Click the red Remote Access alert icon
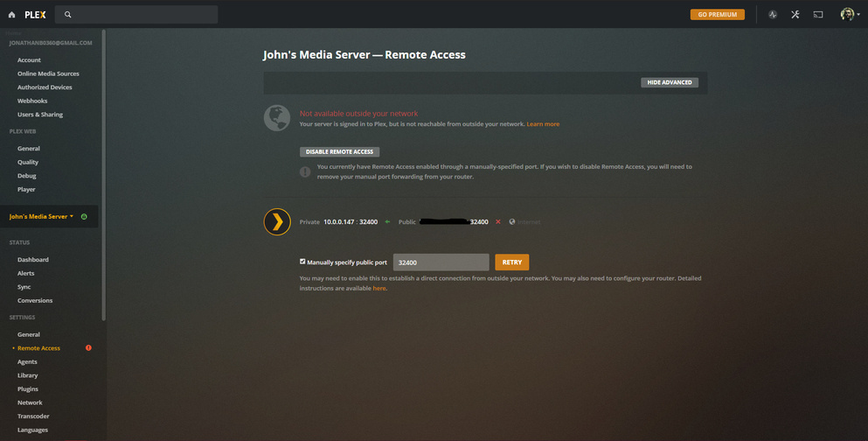Image resolution: width=868 pixels, height=441 pixels. (88, 348)
